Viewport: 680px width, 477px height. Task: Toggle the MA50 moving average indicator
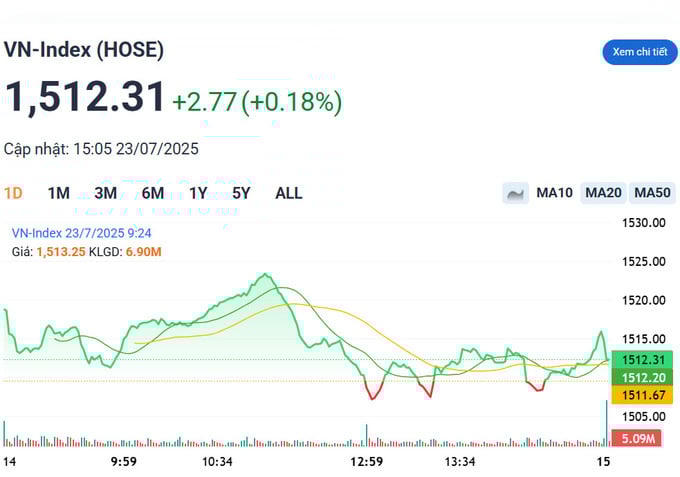pyautogui.click(x=652, y=193)
